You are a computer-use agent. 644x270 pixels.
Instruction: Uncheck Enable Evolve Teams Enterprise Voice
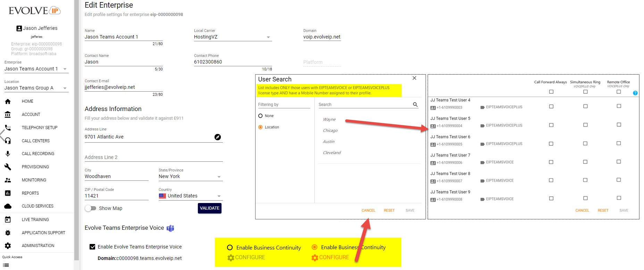(92, 247)
